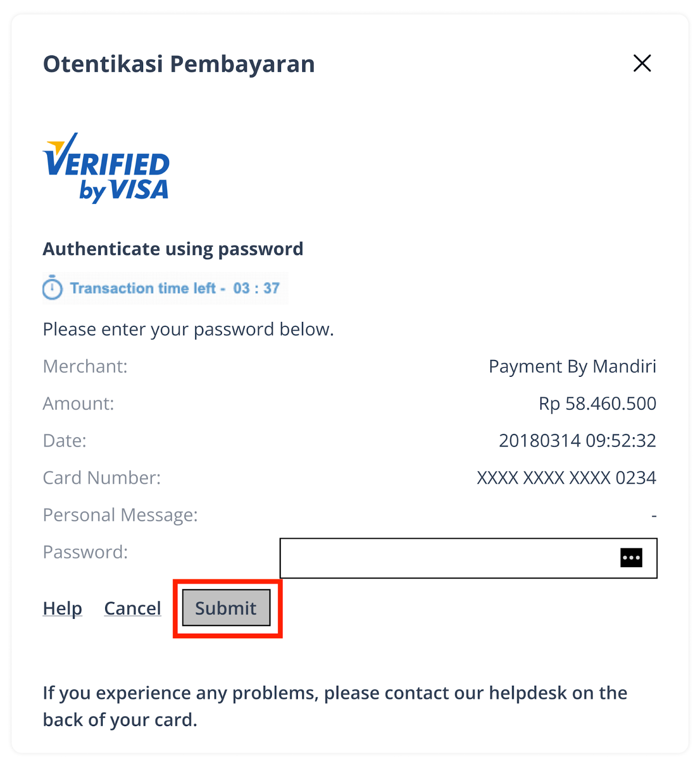Click the masked card number ending 0234
The height and width of the screenshot is (771, 700).
[566, 478]
